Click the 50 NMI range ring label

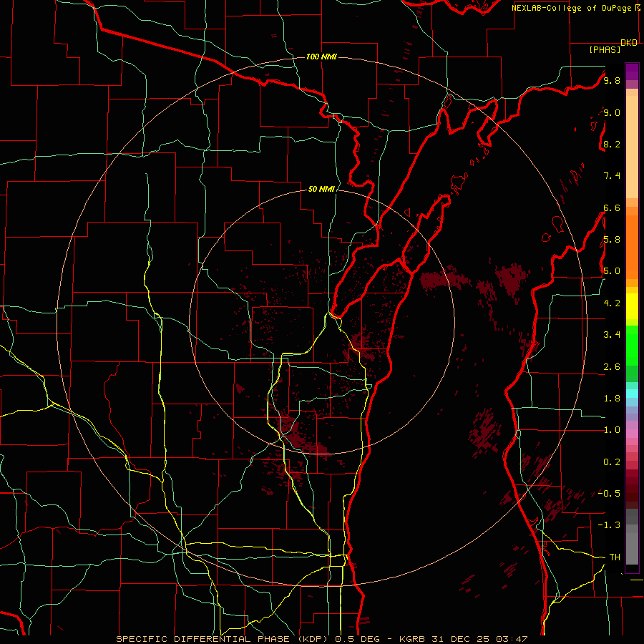(321, 189)
